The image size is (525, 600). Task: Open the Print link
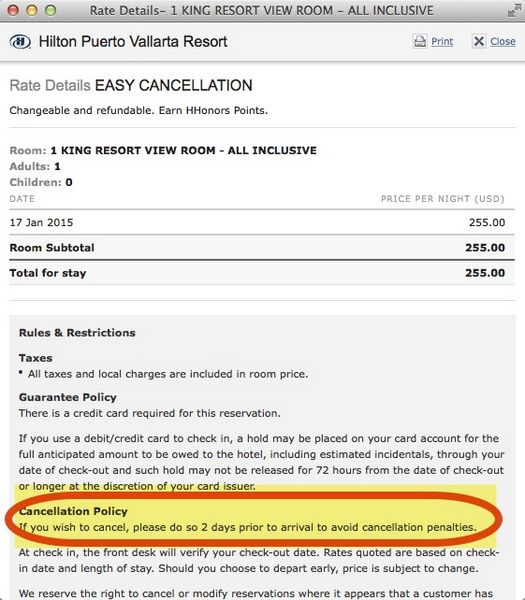point(442,41)
